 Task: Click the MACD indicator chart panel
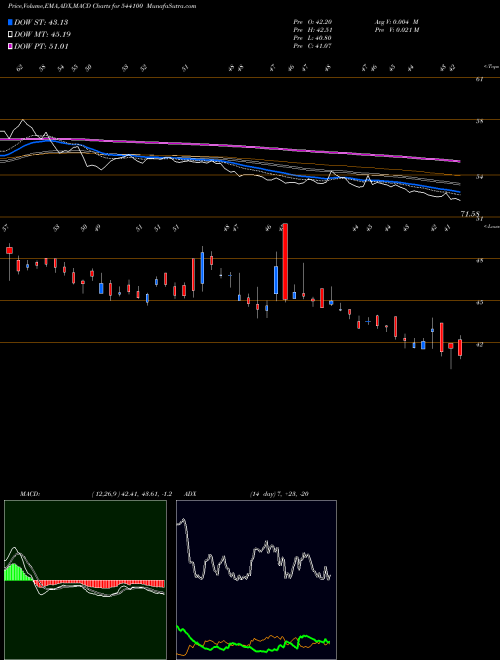pos(85,580)
